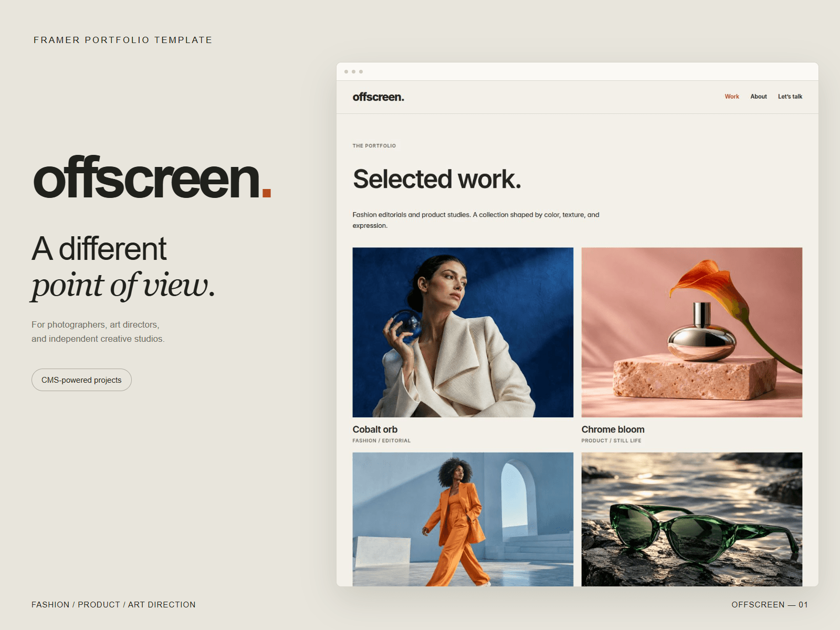Click the italic 'point of view.' text

point(123,286)
